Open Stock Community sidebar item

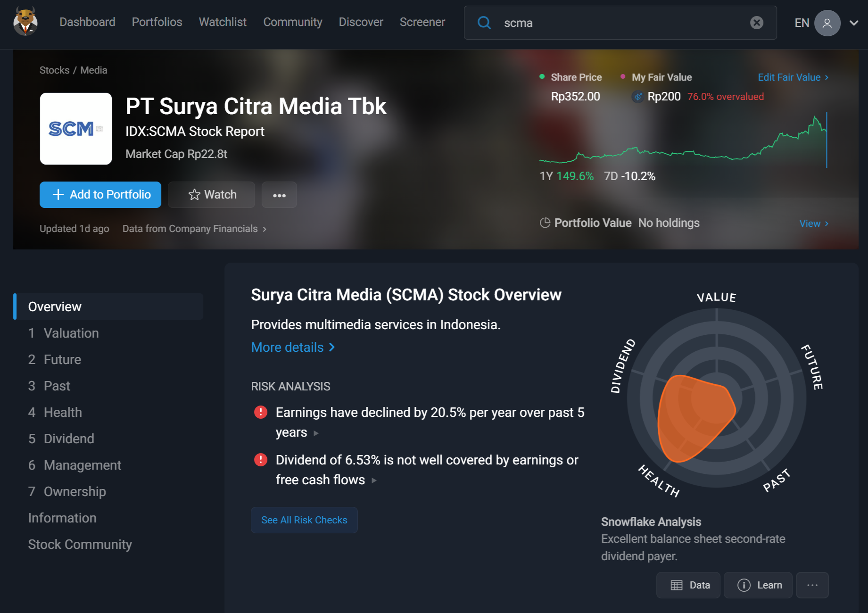(x=80, y=544)
